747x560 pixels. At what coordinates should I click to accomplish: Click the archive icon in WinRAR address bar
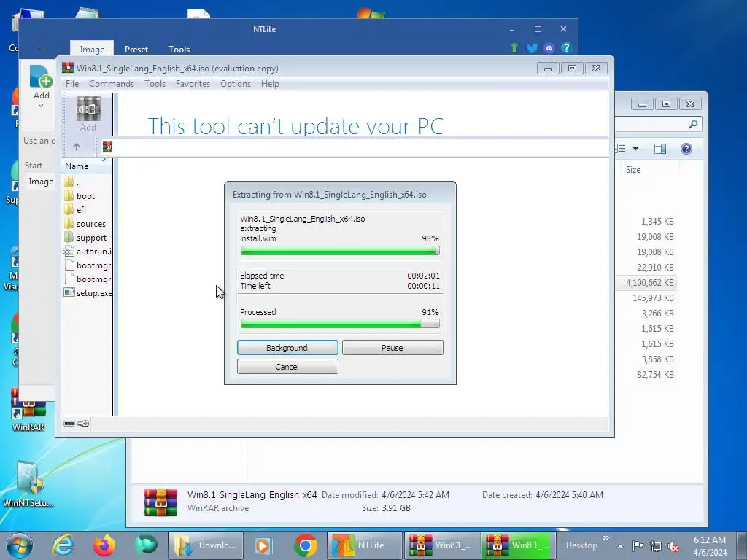coord(108,147)
